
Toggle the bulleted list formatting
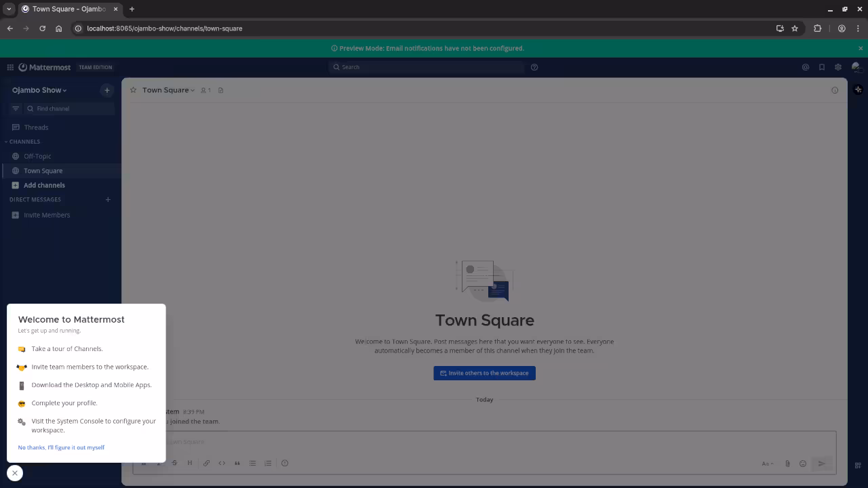click(x=252, y=463)
